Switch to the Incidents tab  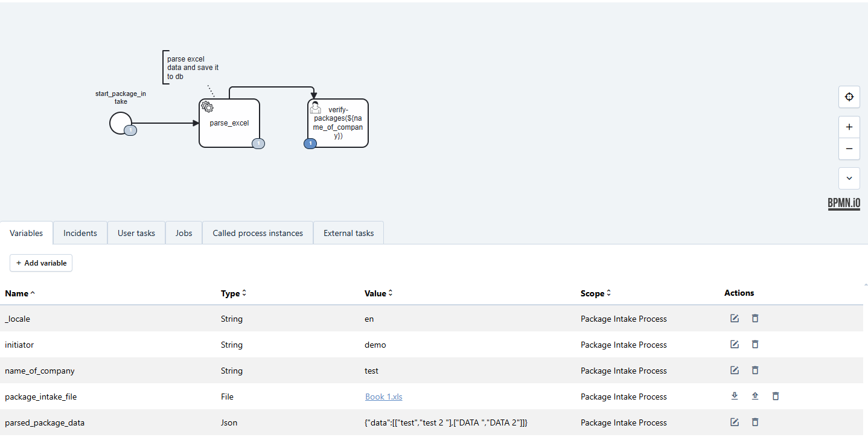(80, 233)
